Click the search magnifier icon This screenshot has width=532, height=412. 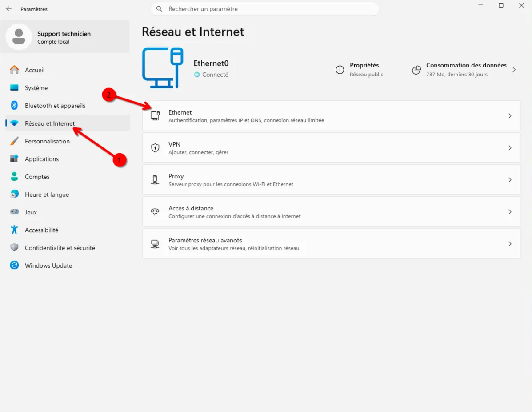[x=159, y=9]
